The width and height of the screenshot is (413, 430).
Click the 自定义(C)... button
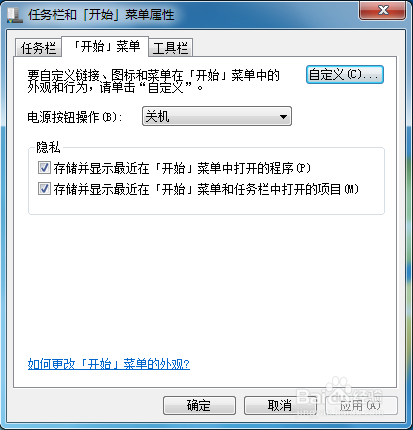pyautogui.click(x=345, y=74)
